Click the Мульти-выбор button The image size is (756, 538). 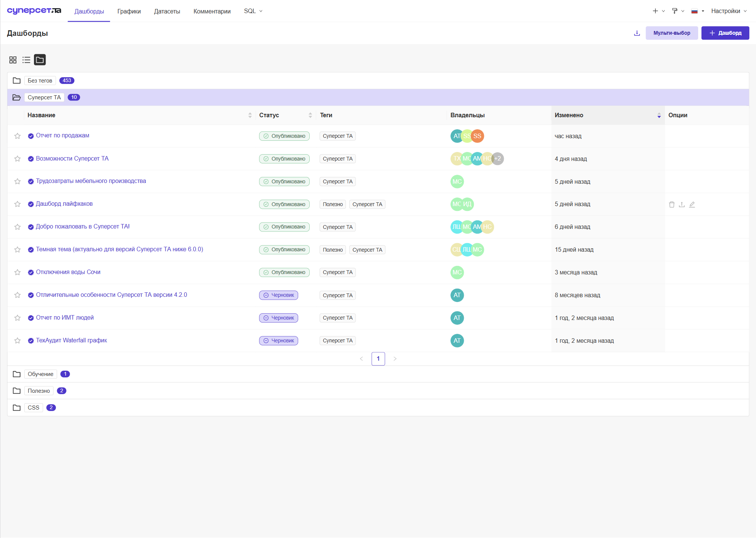click(672, 33)
